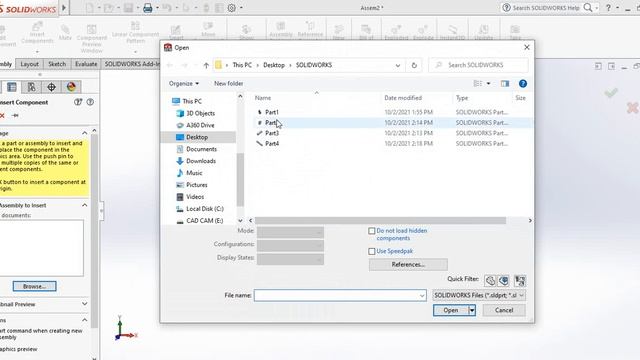Click the Back arrow in Open dialog
This screenshot has width=640, height=360.
170,65
